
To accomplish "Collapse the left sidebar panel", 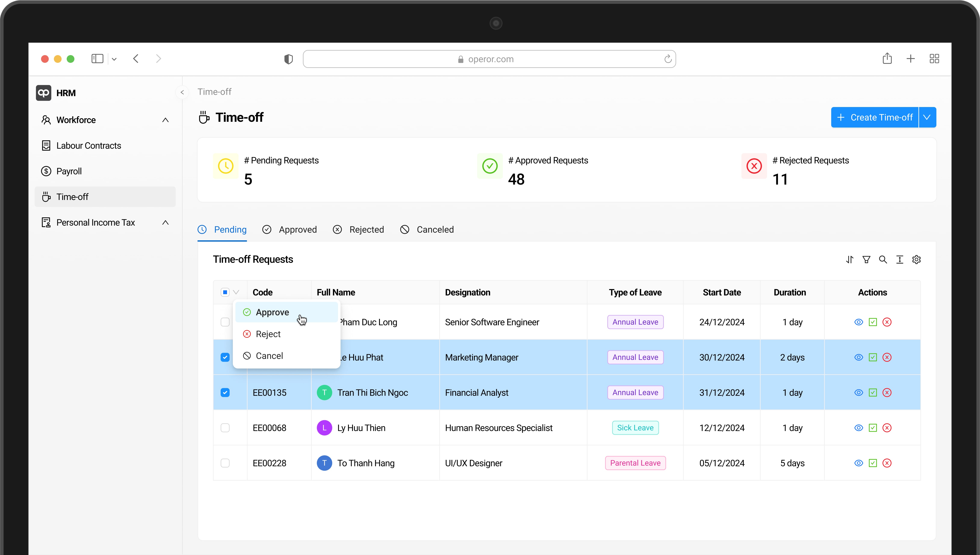I will (182, 92).
